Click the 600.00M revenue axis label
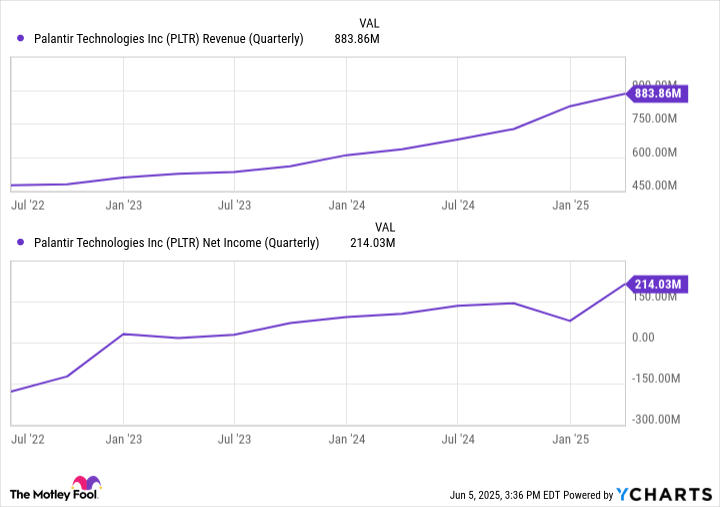Screen dimensions: 720x507 click(x=654, y=152)
